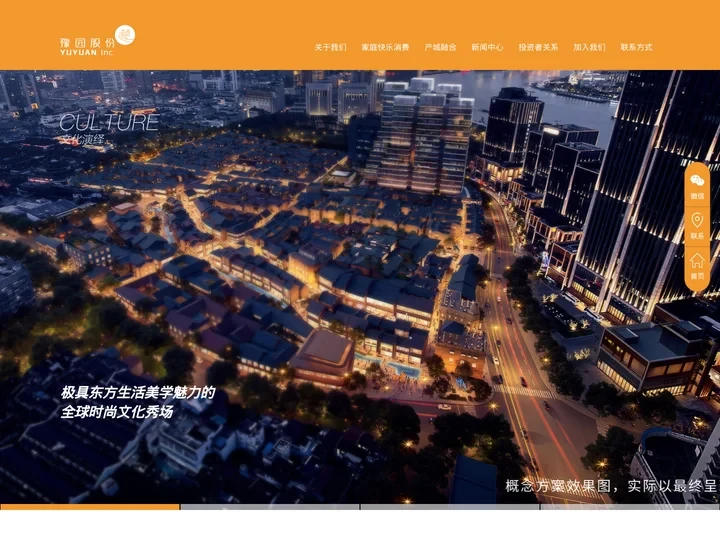Go to 联系方式 page
Screen dimensions: 720x540
636,47
